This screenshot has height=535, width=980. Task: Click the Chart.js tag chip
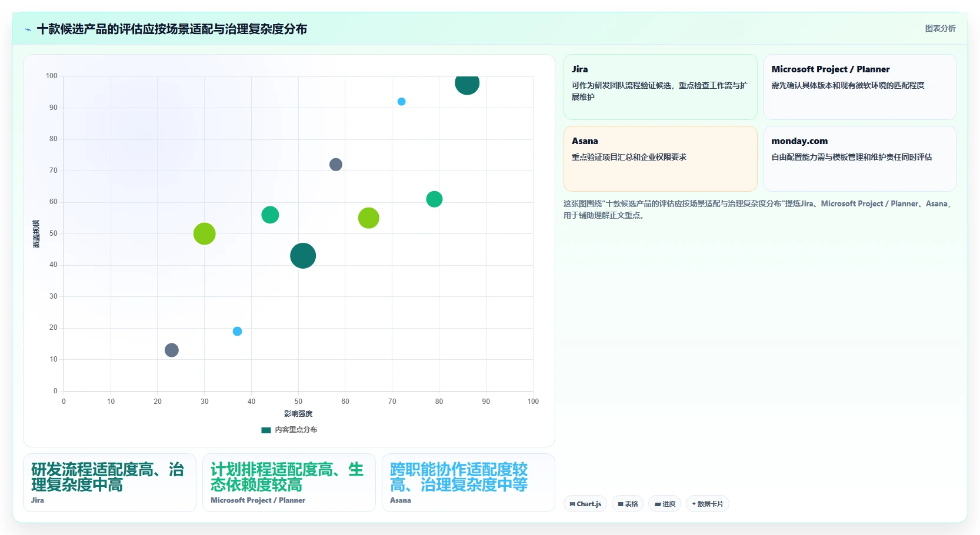click(585, 504)
